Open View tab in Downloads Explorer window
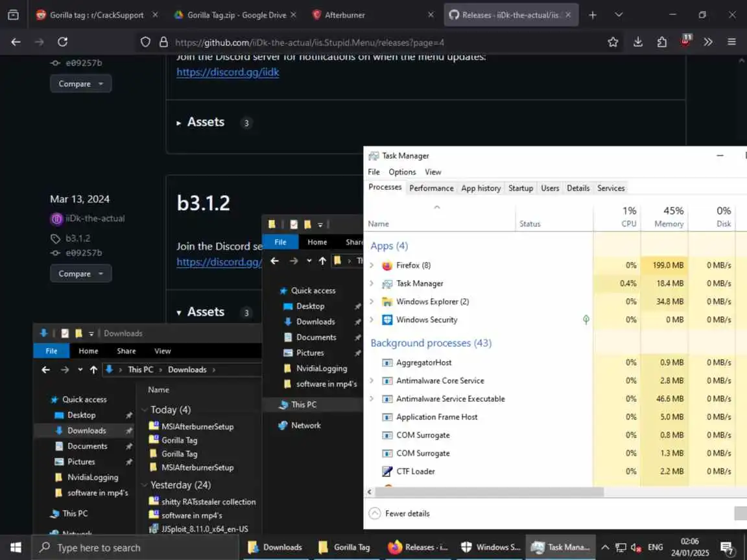Viewport: 747px width, 560px height. pyautogui.click(x=163, y=351)
